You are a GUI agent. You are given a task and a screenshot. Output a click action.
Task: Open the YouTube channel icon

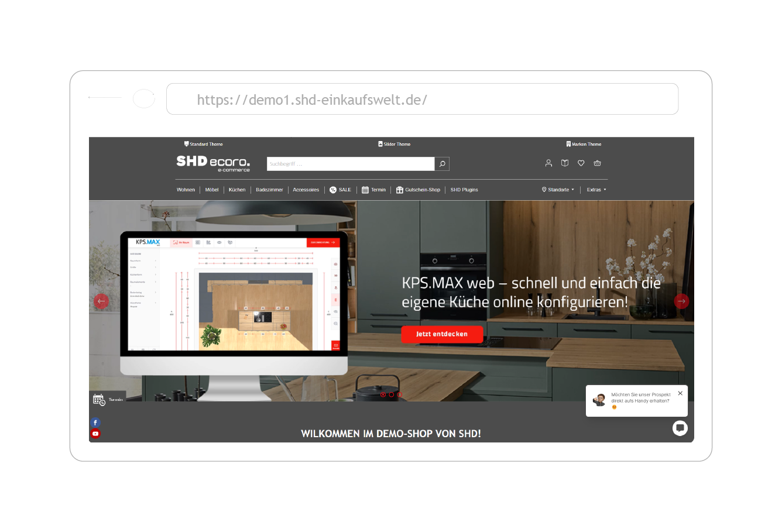point(95,434)
